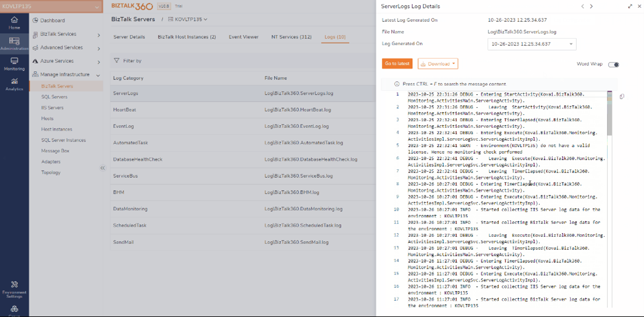The height and width of the screenshot is (317, 644).
Task: Open the Analytics section icon
Action: click(x=15, y=81)
